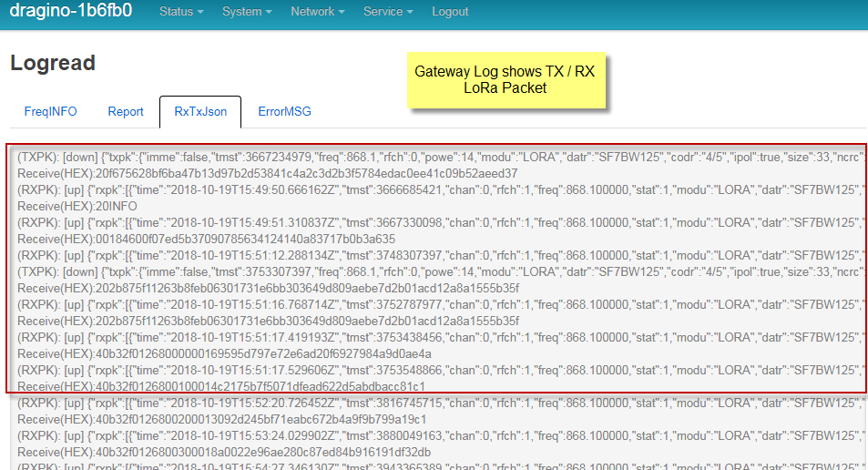868x470 pixels.
Task: Click the Logread page heading
Action: click(x=53, y=63)
